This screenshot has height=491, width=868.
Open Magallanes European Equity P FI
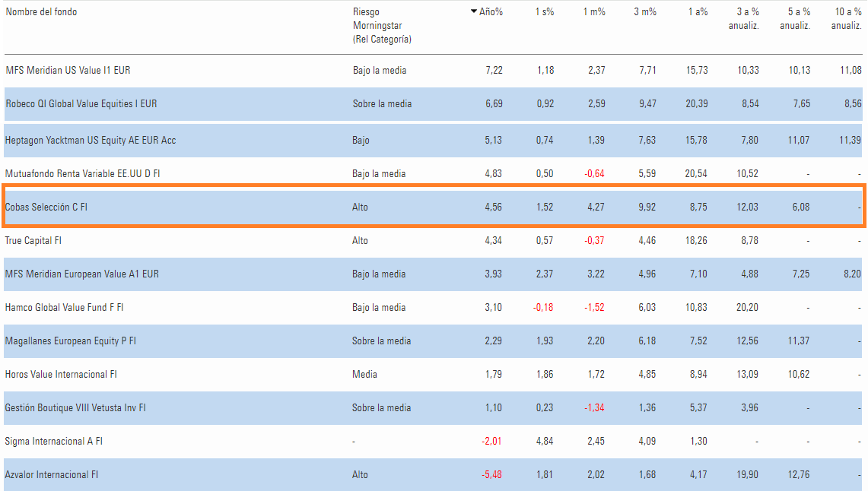coord(70,341)
